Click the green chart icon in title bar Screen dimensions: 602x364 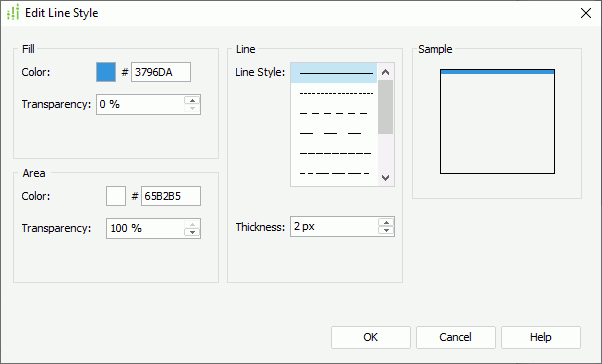coord(13,13)
